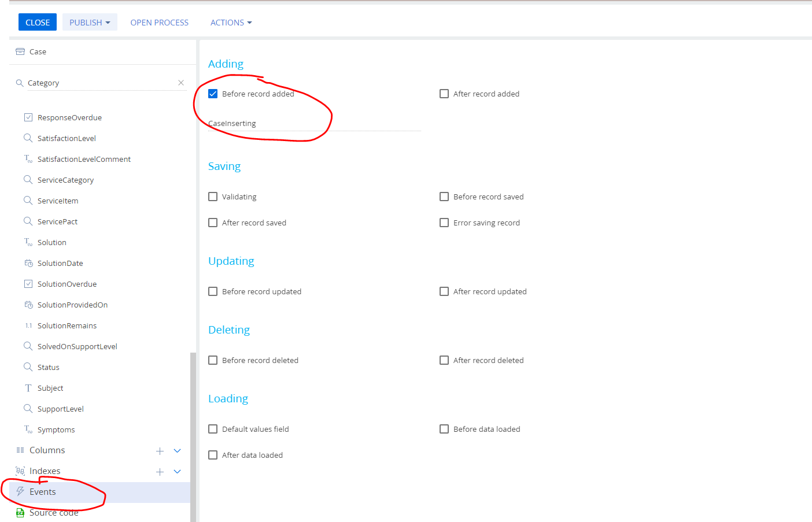This screenshot has height=522, width=812.
Task: Click the Events lightning icon
Action: click(20, 492)
